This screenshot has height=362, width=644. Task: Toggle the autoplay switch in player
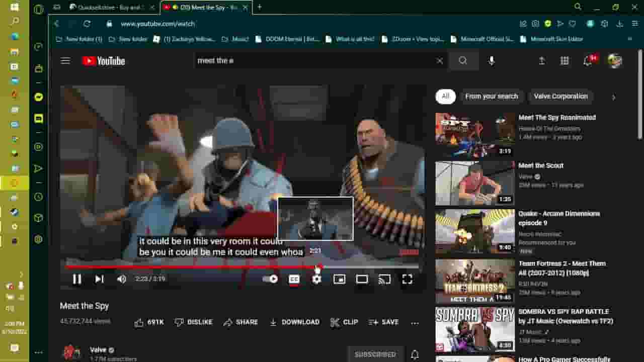pos(270,279)
